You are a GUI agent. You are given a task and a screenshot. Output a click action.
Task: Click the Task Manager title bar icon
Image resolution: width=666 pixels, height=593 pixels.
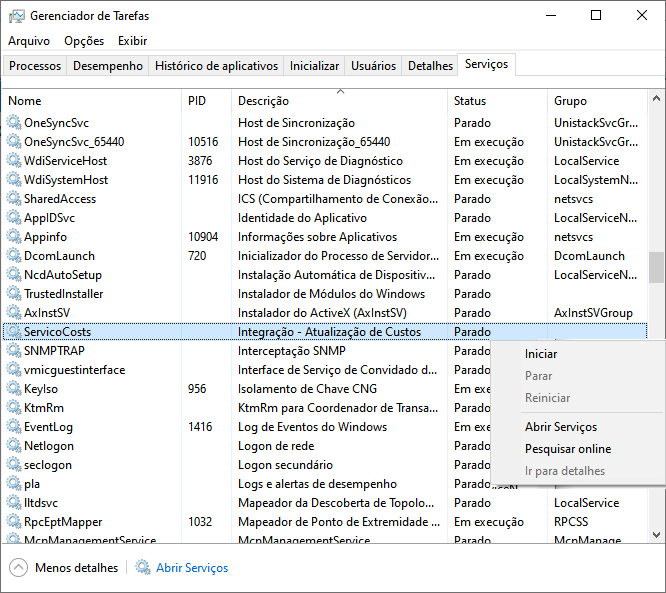point(17,16)
